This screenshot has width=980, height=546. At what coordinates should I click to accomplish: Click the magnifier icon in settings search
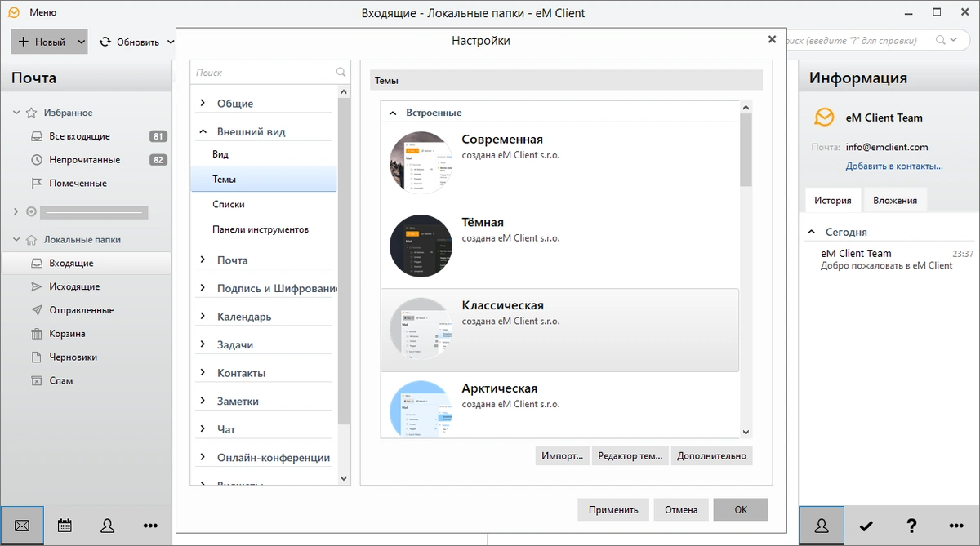pyautogui.click(x=341, y=73)
